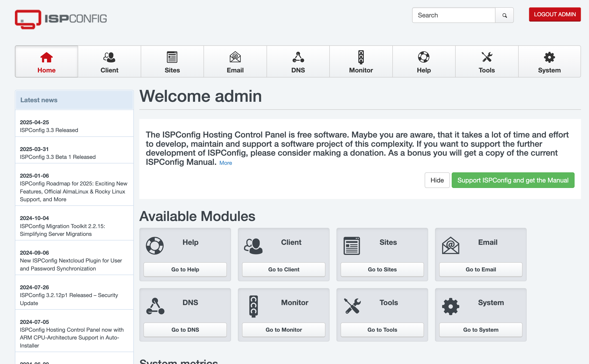
Task: Open news item ISPConfig 3.3 Beta 1 Released
Action: click(x=58, y=157)
